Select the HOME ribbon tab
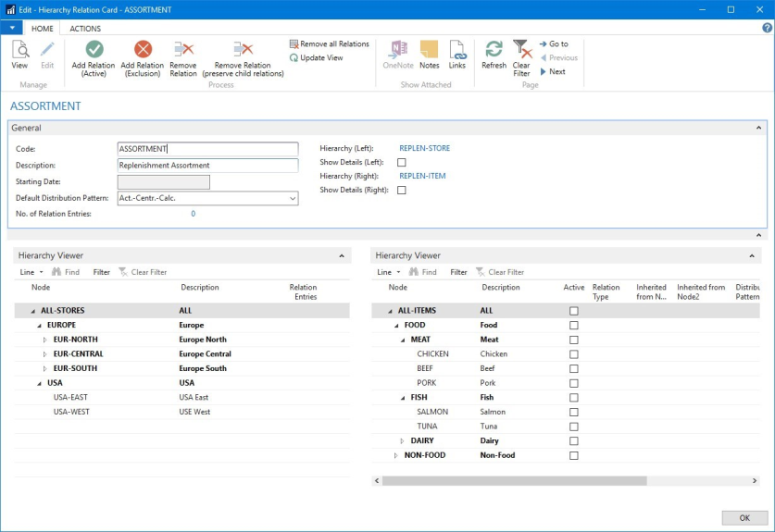775x532 pixels. click(x=43, y=29)
